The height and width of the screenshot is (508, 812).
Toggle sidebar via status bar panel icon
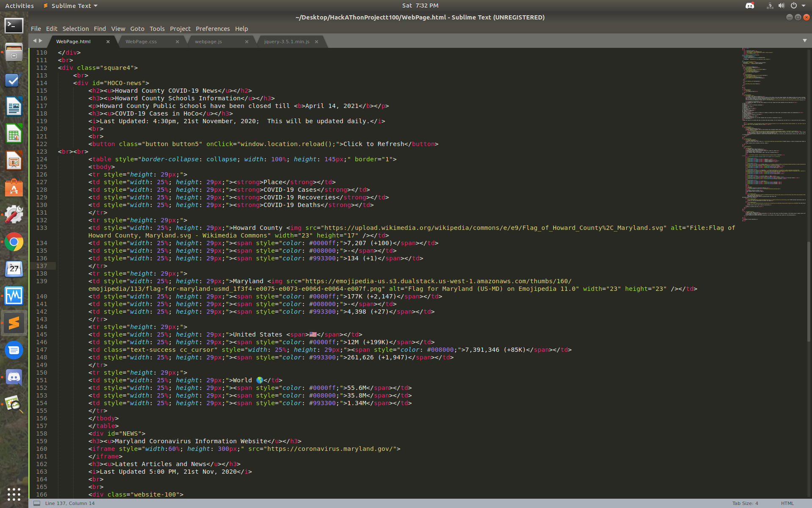pyautogui.click(x=37, y=503)
